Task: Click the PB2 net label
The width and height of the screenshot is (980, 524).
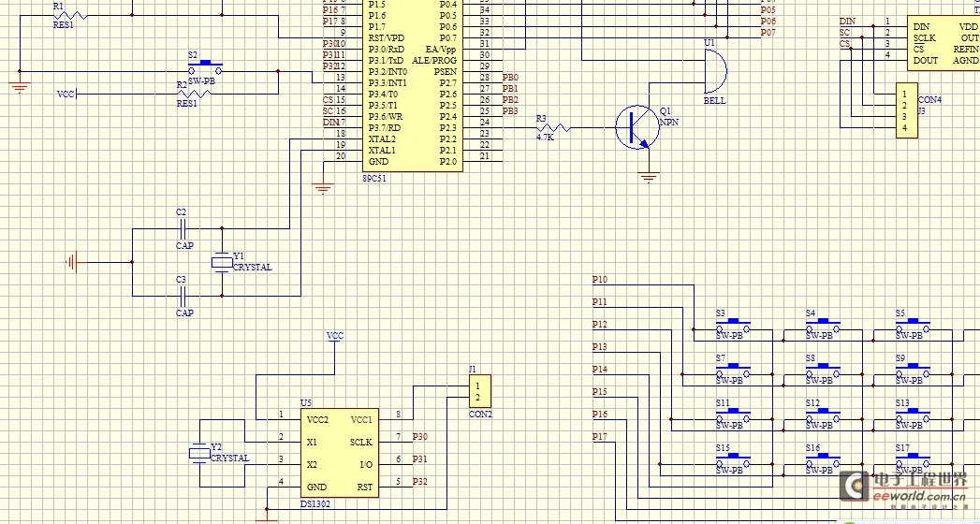Action: [510, 100]
